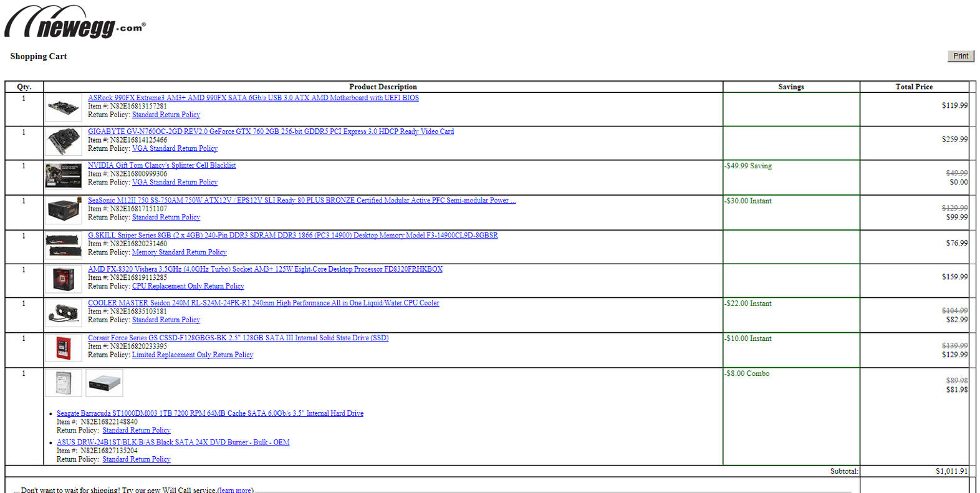Open Limited Replacement Only Return Policy link

193,355
